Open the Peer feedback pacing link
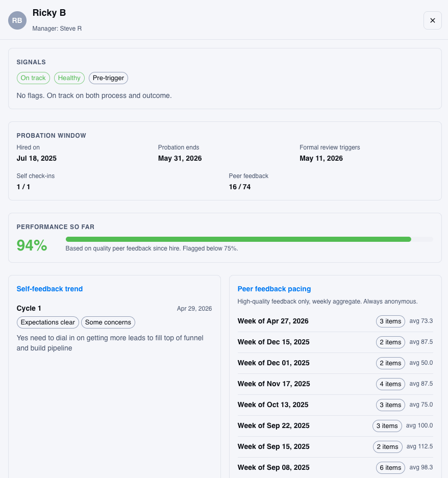Screen dimensions: 448x478 (274, 289)
